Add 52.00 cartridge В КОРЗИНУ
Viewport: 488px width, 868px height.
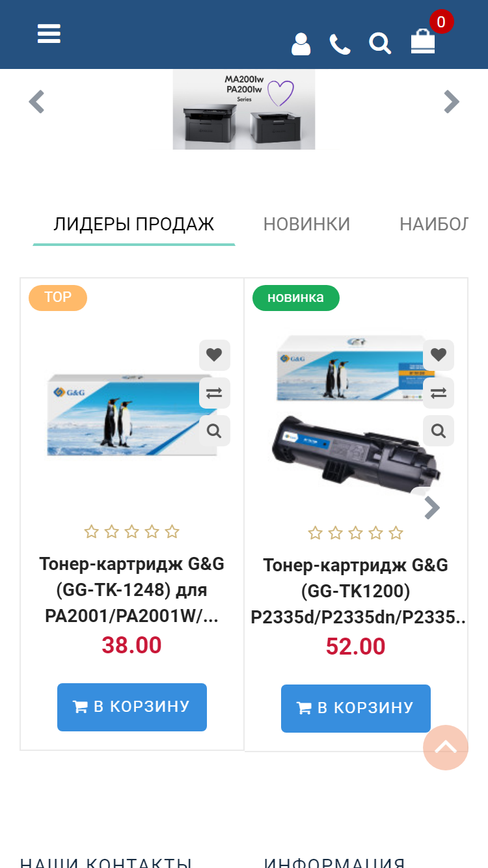pos(356,709)
